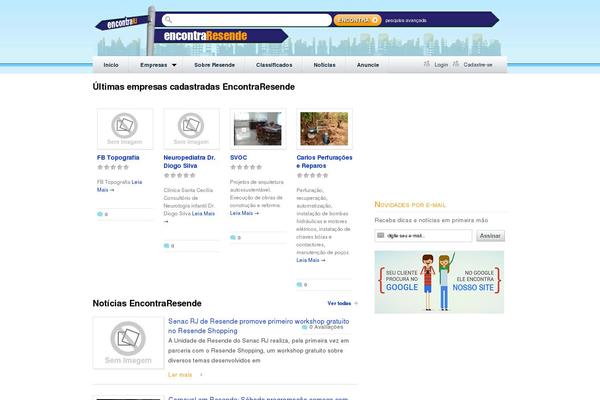The image size is (600, 400).
Task: Open the Senac RJ workshop news headline
Action: tap(259, 326)
